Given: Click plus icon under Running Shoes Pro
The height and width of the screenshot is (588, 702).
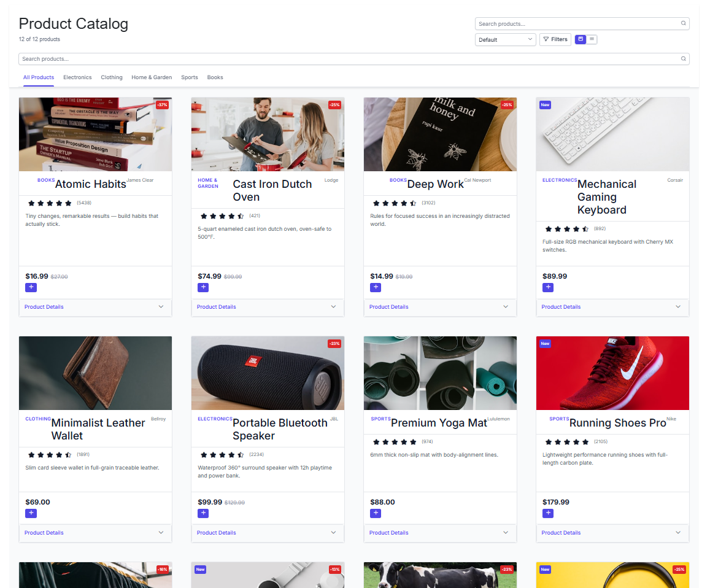Looking at the screenshot, I should click(548, 513).
